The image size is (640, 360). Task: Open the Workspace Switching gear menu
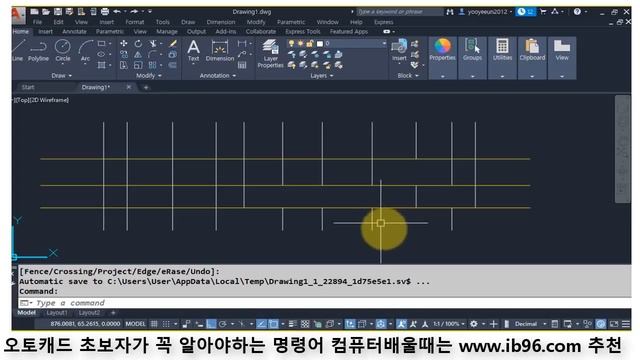point(473,324)
